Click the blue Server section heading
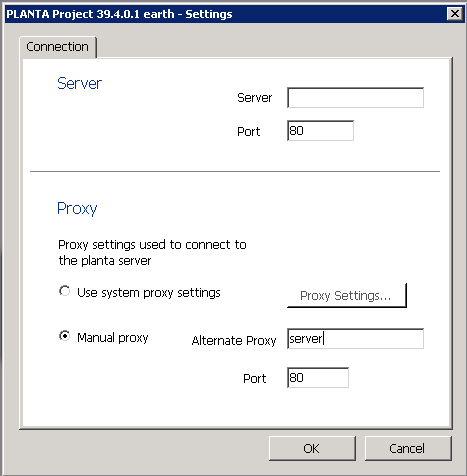Image resolution: width=467 pixels, height=476 pixels. coord(79,83)
